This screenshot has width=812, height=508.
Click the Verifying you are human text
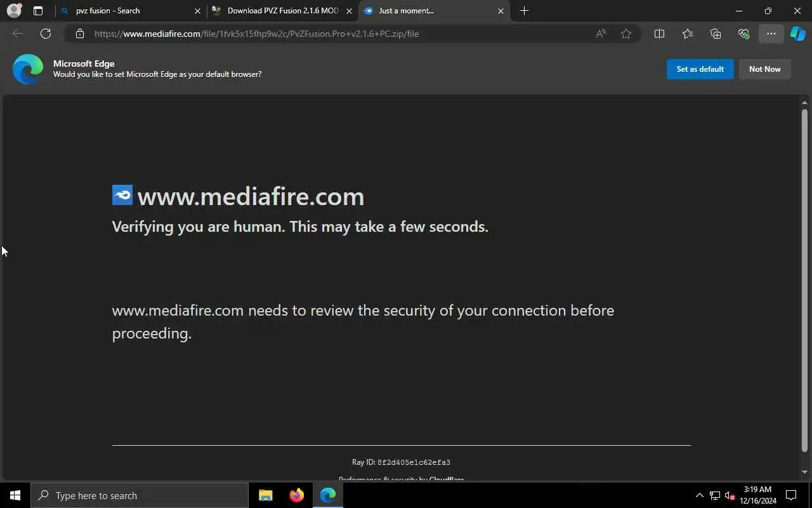point(300,227)
